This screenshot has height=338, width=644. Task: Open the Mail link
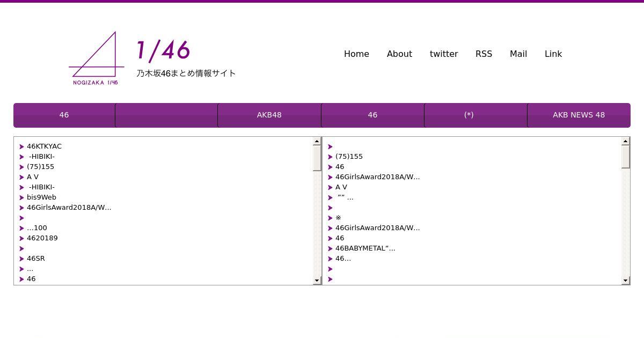[518, 54]
